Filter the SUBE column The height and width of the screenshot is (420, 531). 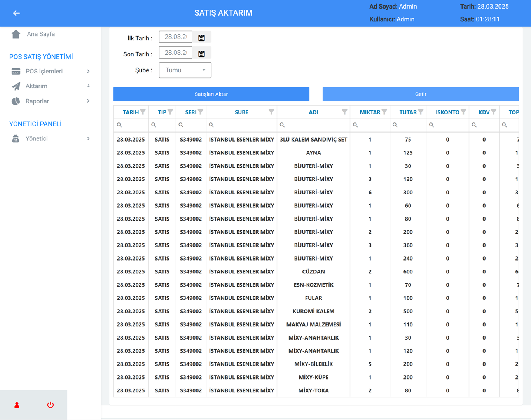tap(271, 112)
